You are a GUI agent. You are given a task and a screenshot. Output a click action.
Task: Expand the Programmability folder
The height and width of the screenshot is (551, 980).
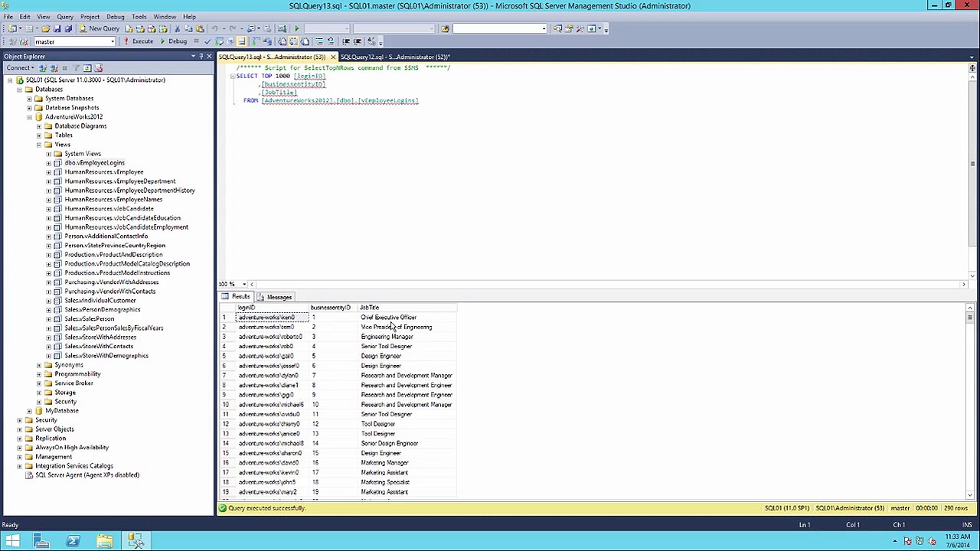[x=39, y=374]
